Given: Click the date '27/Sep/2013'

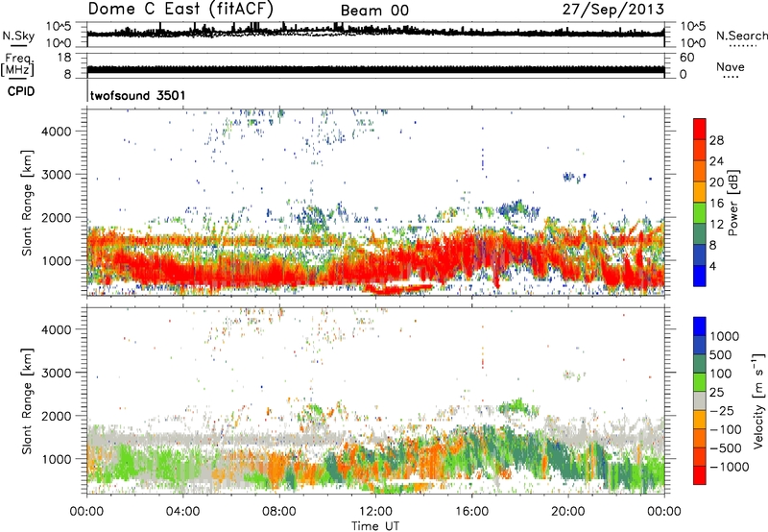Looking at the screenshot, I should [613, 10].
